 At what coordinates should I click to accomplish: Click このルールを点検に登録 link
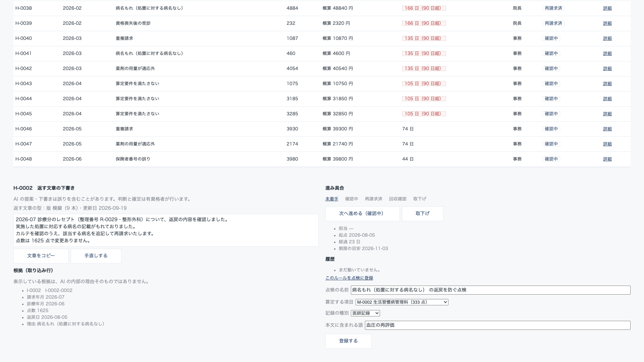coord(349,278)
